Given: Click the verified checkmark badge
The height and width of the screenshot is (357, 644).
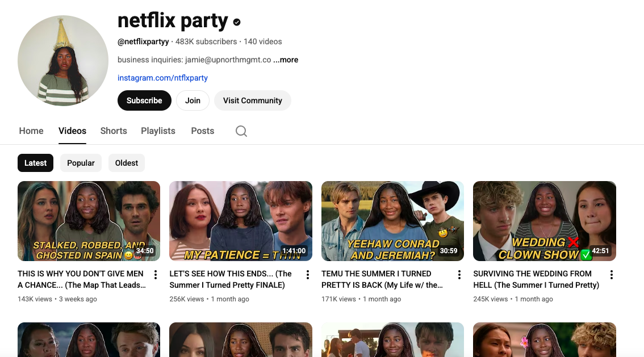Looking at the screenshot, I should 237,22.
